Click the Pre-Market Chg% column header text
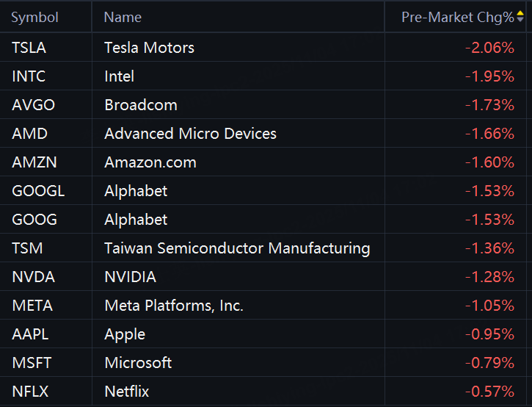This screenshot has height=407, width=532. click(x=458, y=17)
